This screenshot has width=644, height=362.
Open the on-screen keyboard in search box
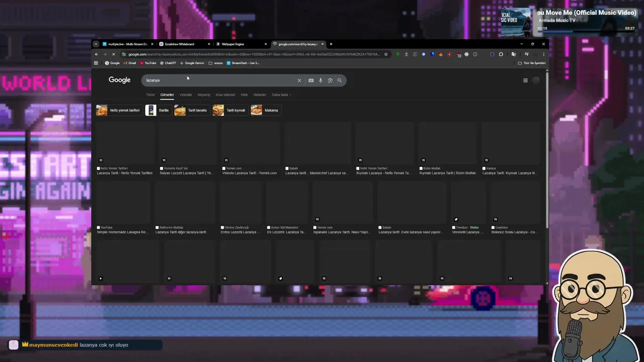[311, 80]
